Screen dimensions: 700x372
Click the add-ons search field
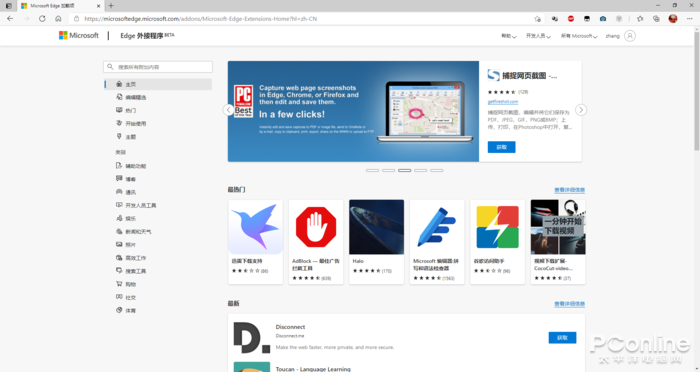tap(158, 67)
